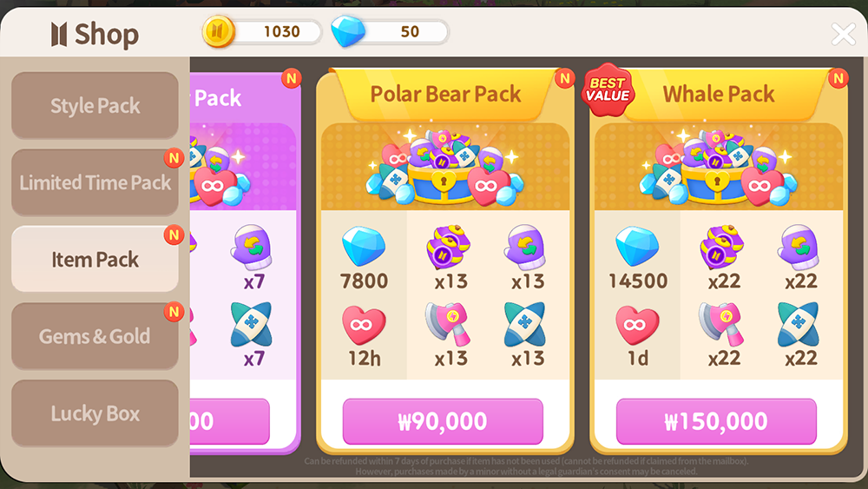Select the 14500 gems icon in Whale Pack

pos(637,247)
